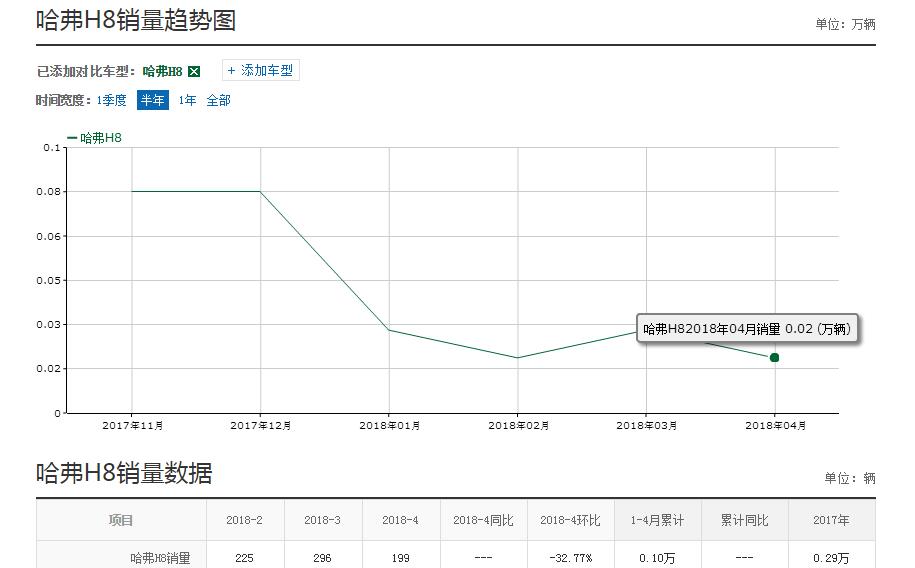Image resolution: width=915 pixels, height=568 pixels.
Task: Click the 2018-4同比 column header
Action: point(483,520)
